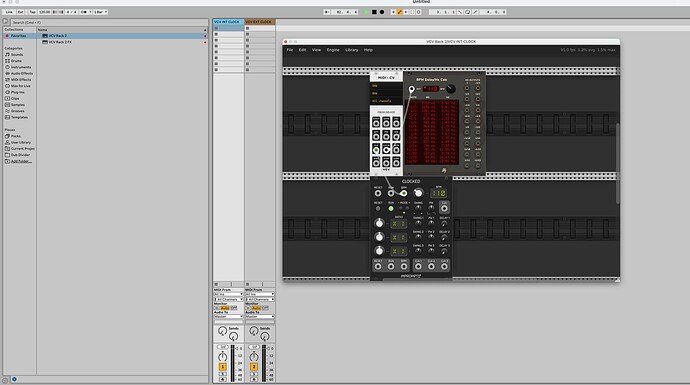Image resolution: width=690 pixels, height=385 pixels.
Task: Set track 1 Monitor to Off
Action: pos(234,308)
